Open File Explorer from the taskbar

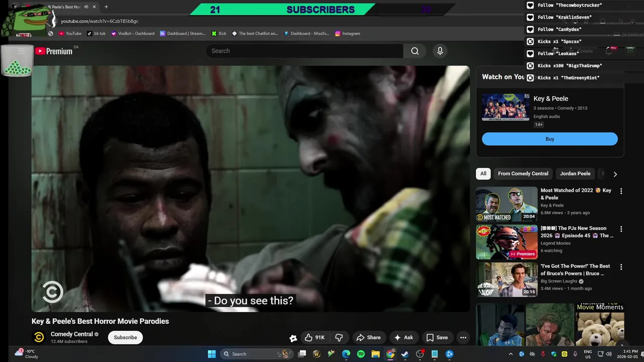(375, 354)
